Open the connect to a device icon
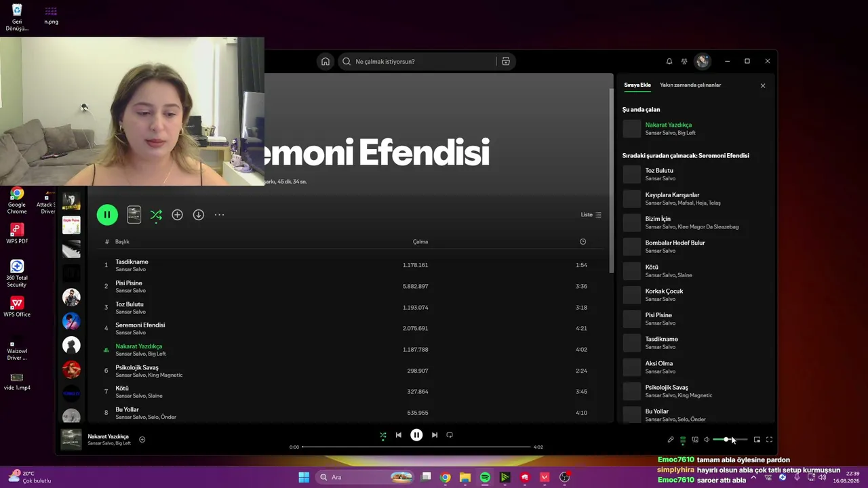This screenshot has width=868, height=488. click(x=695, y=440)
